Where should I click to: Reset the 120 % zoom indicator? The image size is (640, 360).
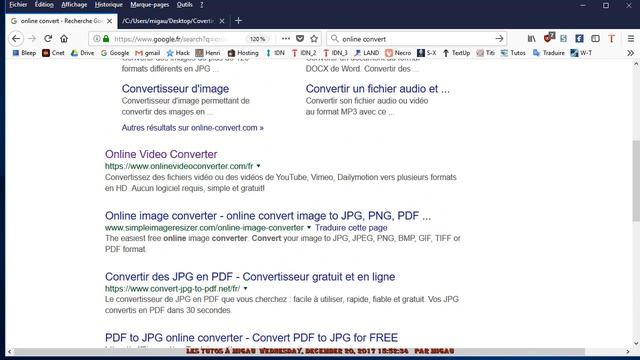click(x=258, y=39)
